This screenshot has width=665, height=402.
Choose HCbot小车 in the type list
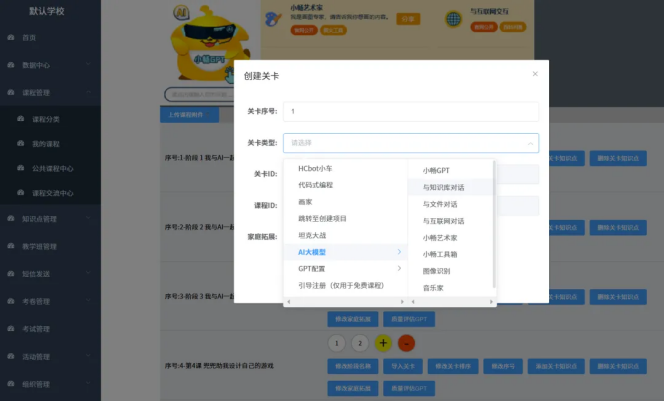[x=346, y=168]
